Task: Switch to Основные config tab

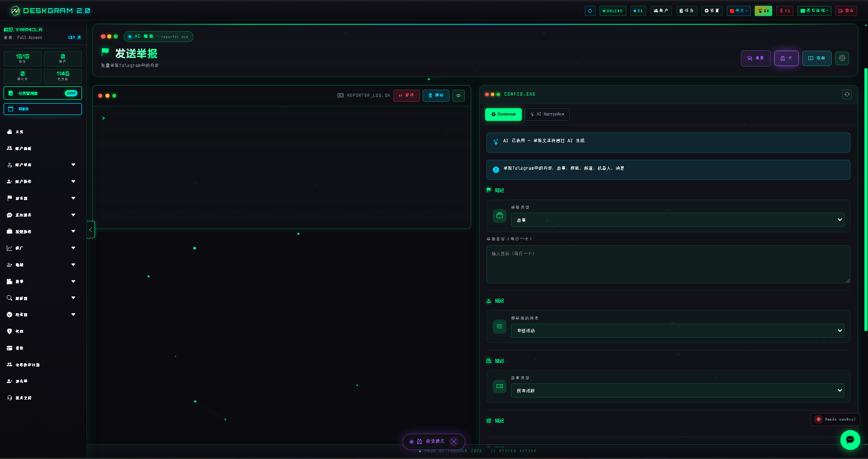Action: click(x=503, y=115)
